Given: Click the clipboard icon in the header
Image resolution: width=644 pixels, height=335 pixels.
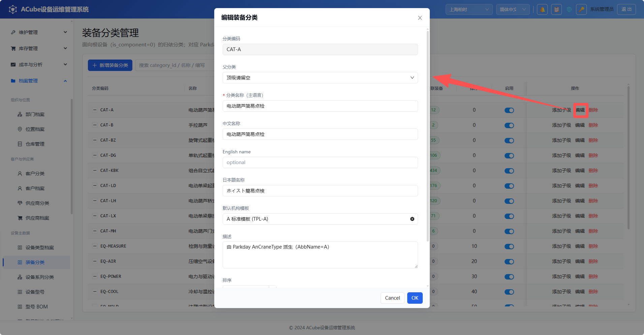Looking at the screenshot, I should pyautogui.click(x=556, y=9).
